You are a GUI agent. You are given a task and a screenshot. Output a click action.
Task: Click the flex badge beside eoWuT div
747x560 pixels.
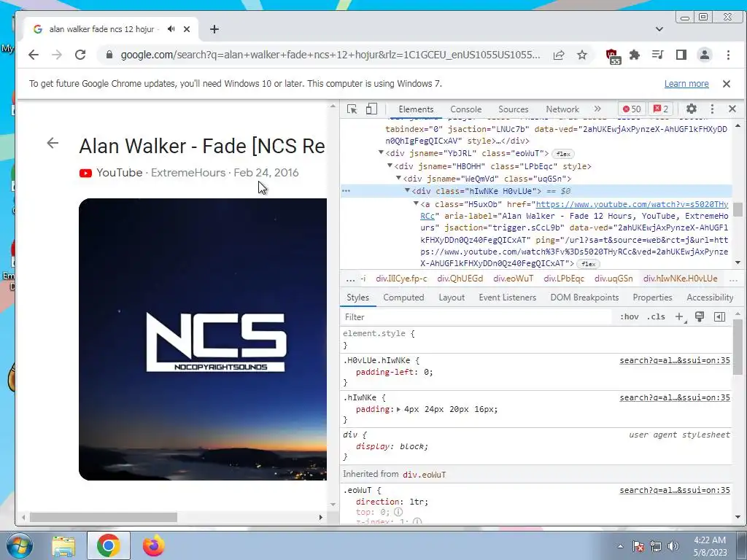[563, 154]
